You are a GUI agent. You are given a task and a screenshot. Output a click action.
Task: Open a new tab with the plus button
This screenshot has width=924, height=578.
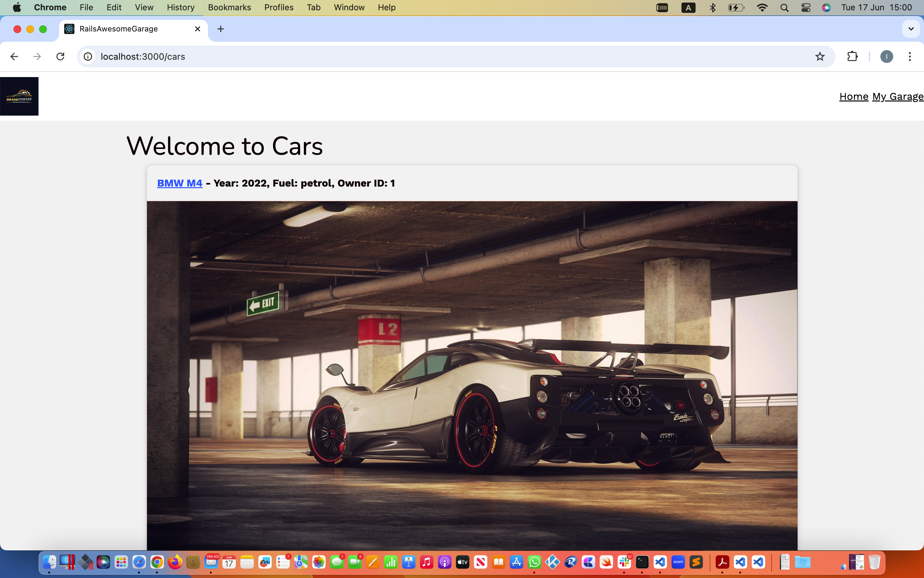point(221,29)
